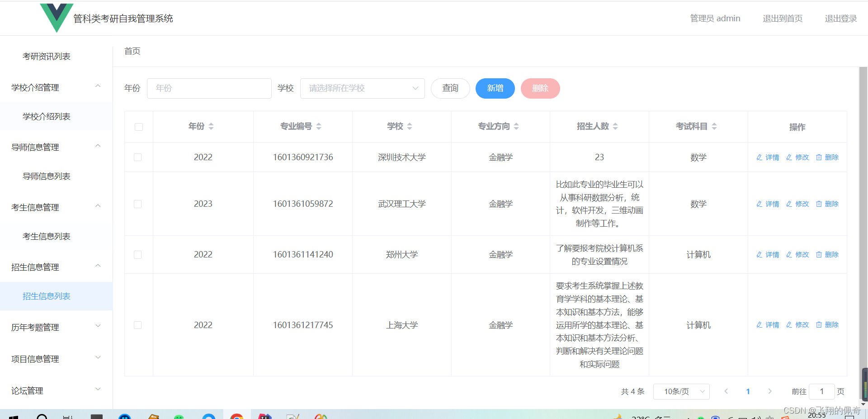This screenshot has width=868, height=419.
Task: Check the select-all checkbox in the table header
Action: (138, 127)
